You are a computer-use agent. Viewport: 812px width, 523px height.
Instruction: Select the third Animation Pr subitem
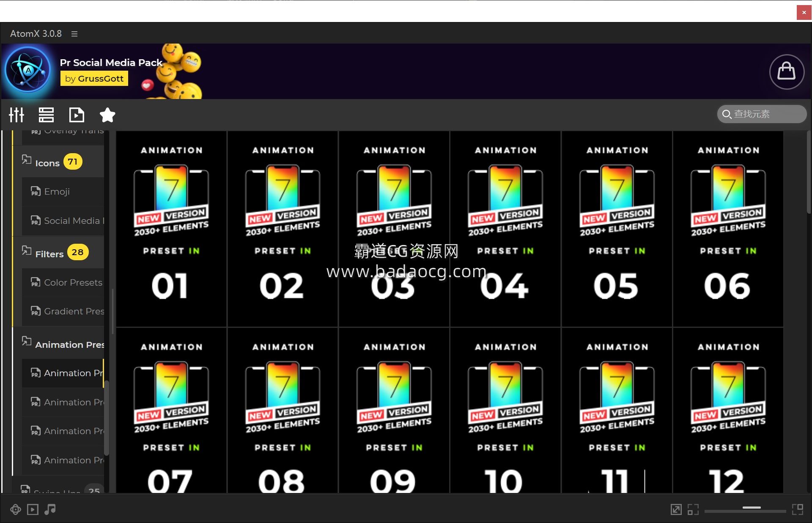[63, 431]
